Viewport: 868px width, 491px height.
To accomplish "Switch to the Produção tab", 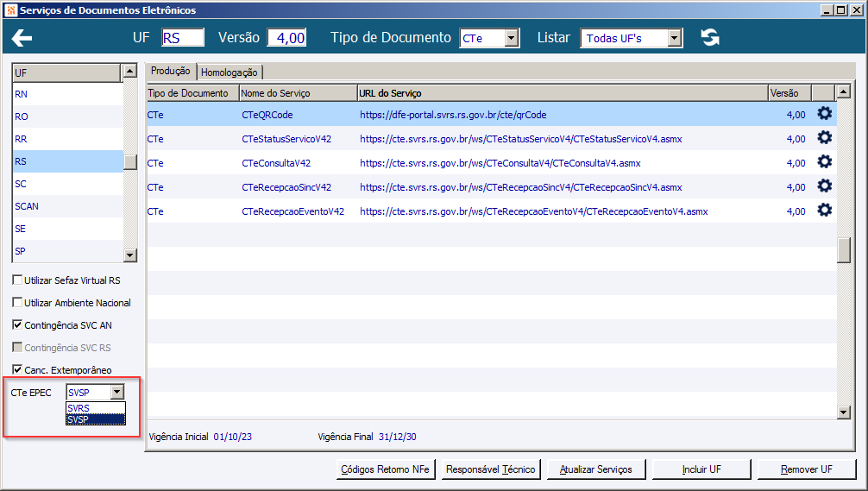I will coord(171,71).
